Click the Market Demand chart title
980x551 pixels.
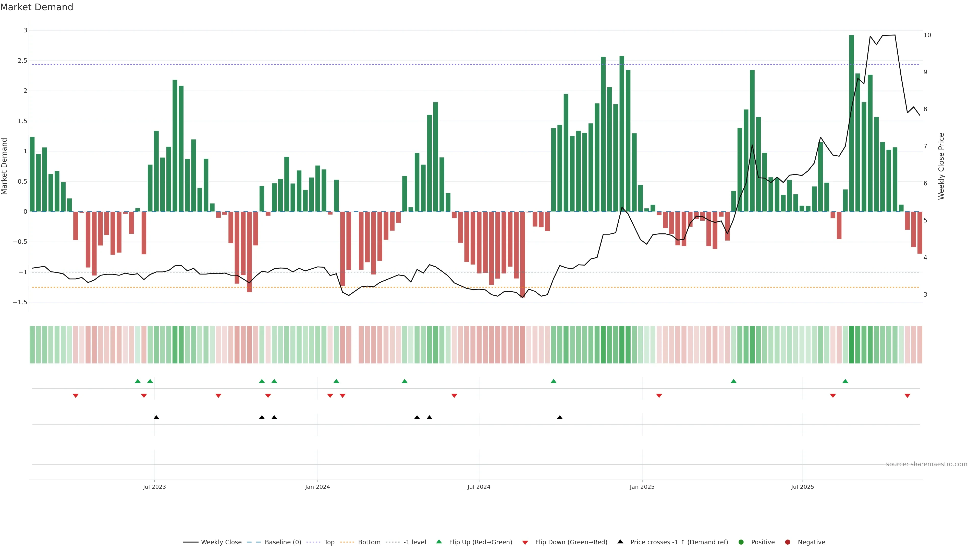click(x=36, y=7)
